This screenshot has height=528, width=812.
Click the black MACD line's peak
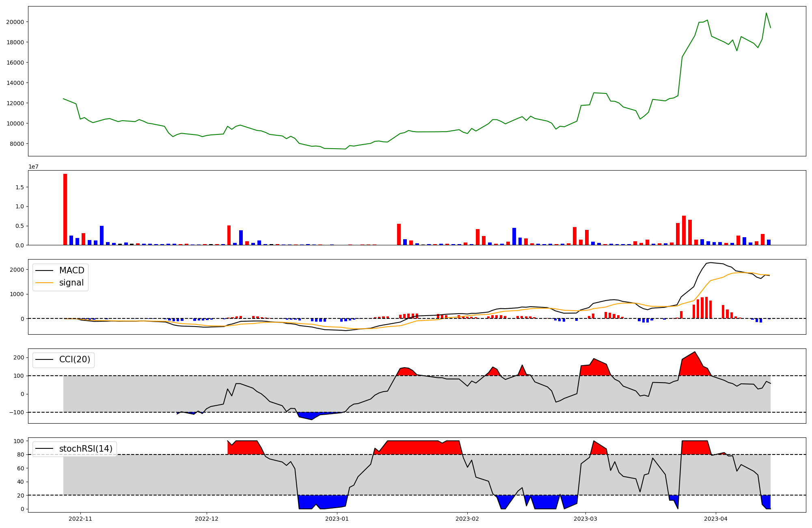710,262
